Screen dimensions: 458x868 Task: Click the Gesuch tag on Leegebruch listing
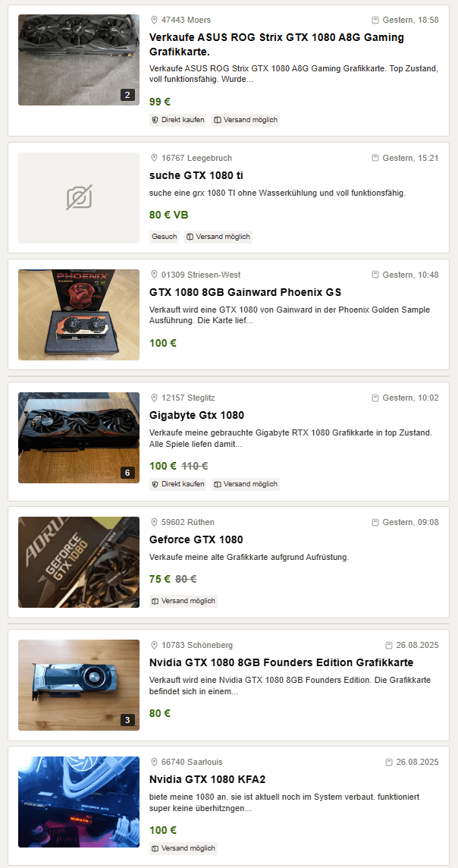pos(165,237)
